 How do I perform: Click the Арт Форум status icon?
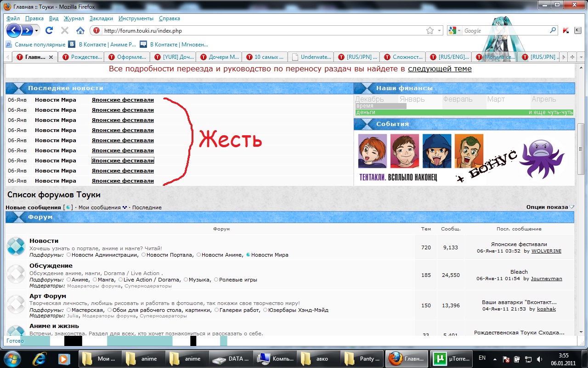pyautogui.click(x=16, y=304)
